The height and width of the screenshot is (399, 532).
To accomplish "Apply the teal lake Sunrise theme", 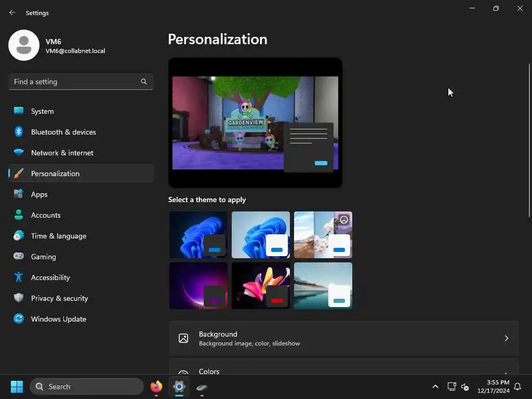I will (x=323, y=286).
